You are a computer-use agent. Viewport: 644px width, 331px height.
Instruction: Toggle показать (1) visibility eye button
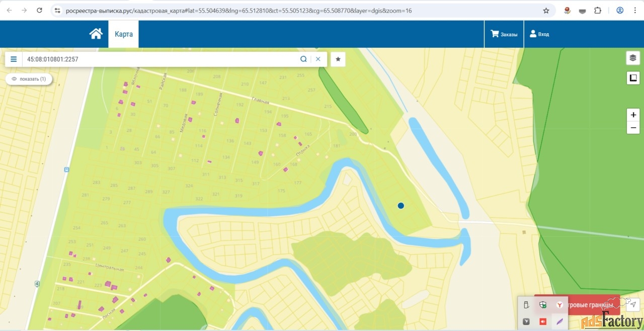click(x=29, y=79)
